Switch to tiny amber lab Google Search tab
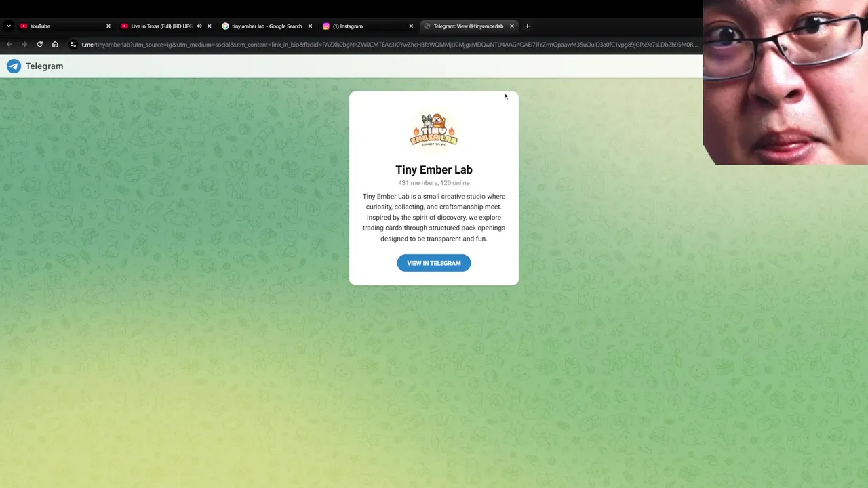868x488 pixels. pyautogui.click(x=267, y=26)
